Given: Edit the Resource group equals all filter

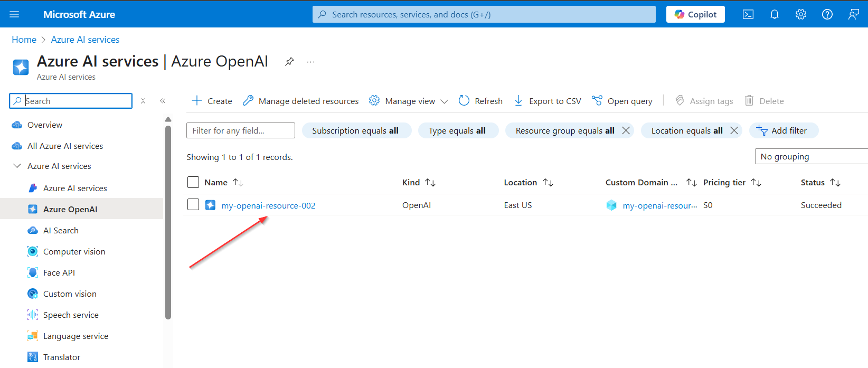Looking at the screenshot, I should [x=564, y=130].
